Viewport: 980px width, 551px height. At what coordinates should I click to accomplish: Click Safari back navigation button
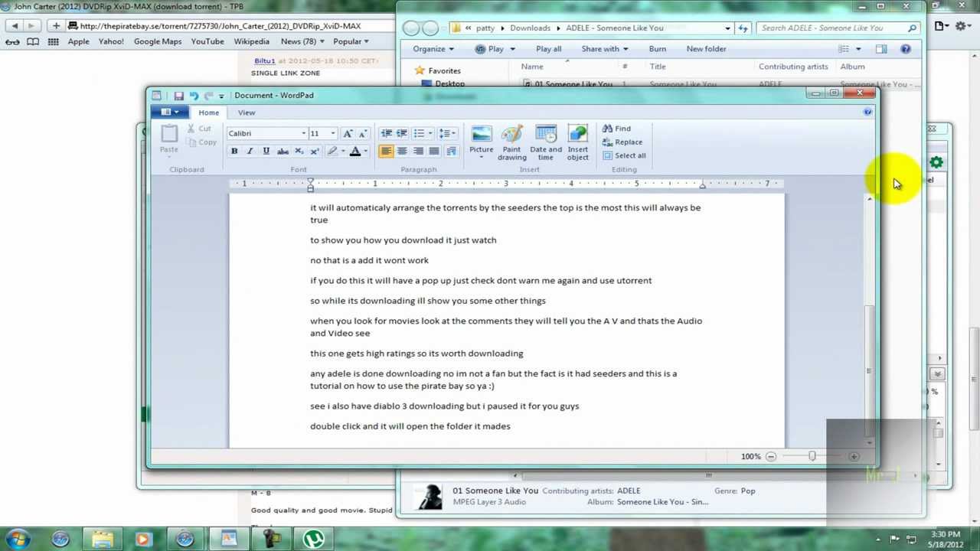click(15, 26)
